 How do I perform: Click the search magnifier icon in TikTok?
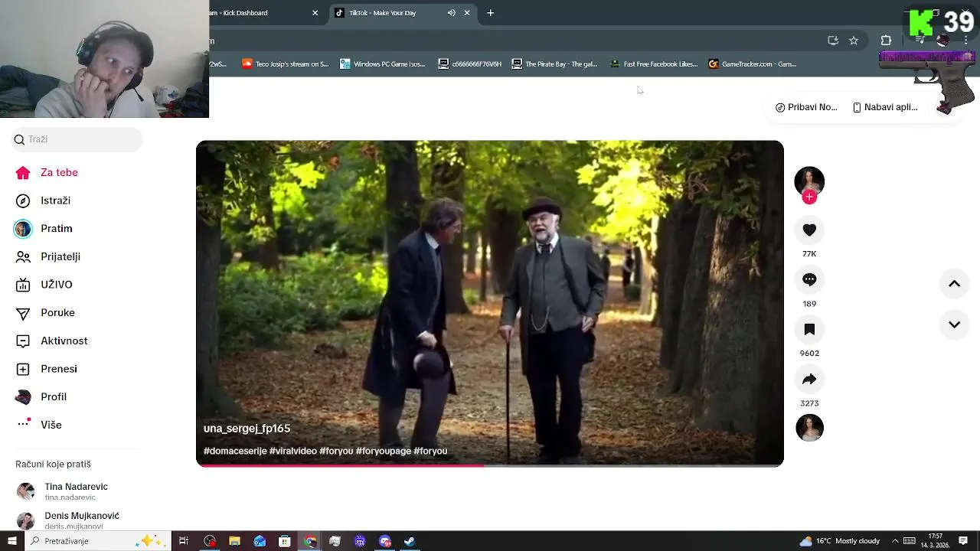click(x=19, y=139)
